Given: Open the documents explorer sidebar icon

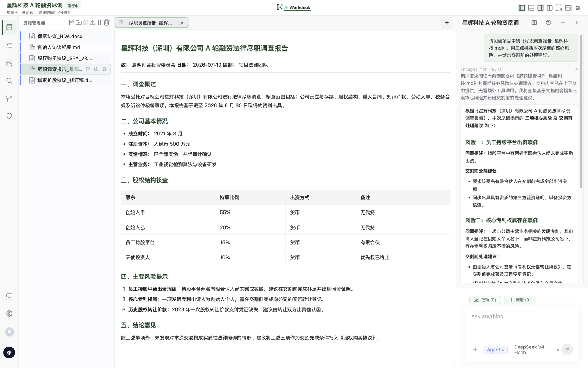Looking at the screenshot, I should point(9,28).
